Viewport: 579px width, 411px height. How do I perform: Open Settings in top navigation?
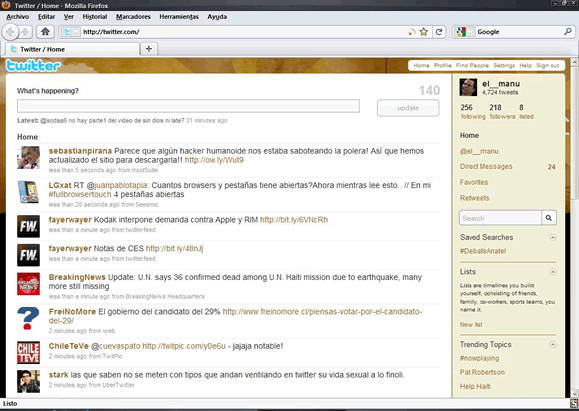[504, 65]
